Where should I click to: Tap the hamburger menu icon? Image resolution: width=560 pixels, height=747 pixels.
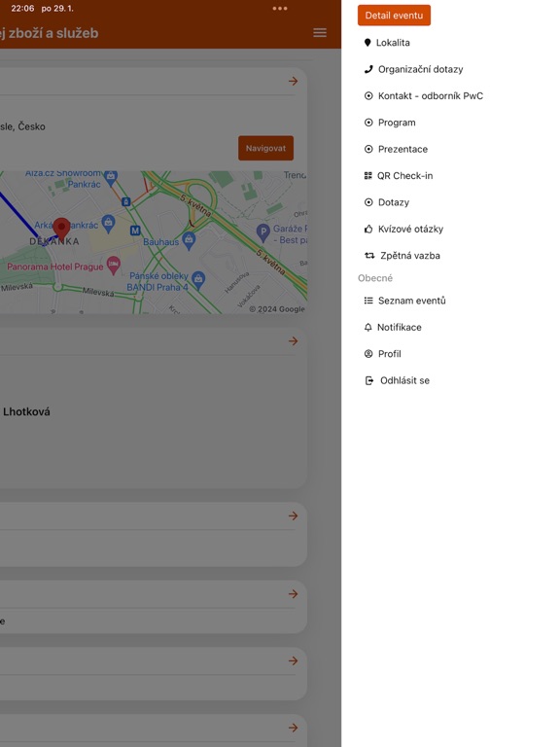tap(320, 33)
